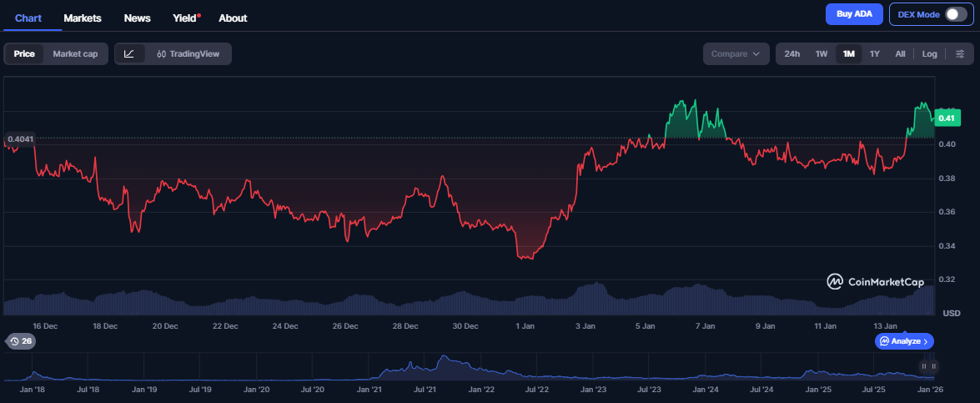Select the Market cap view toggle
The height and width of the screenshot is (403, 980).
(75, 53)
